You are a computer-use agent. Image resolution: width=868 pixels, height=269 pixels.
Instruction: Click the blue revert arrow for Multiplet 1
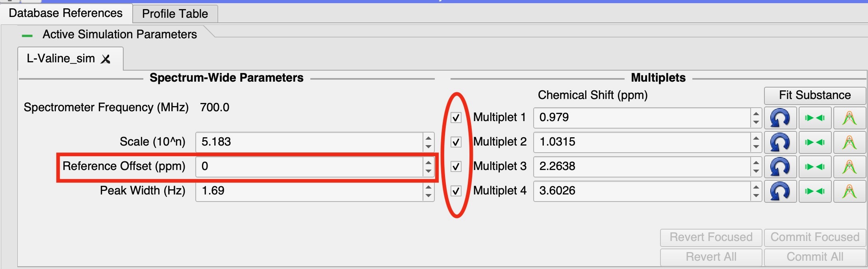tap(780, 118)
